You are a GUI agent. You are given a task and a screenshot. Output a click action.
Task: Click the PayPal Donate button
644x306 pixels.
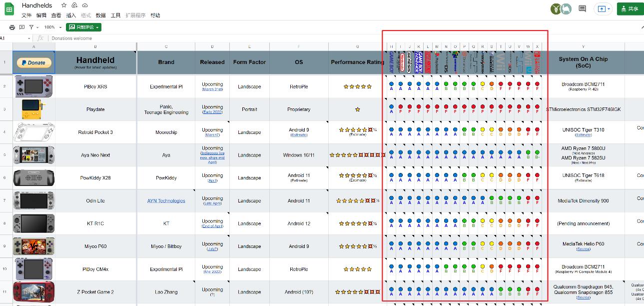(33, 62)
